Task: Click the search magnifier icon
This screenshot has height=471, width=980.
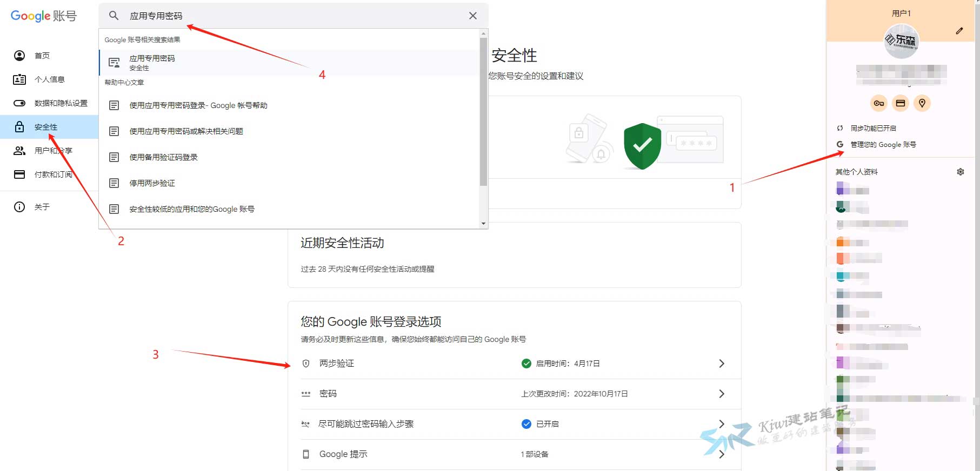Action: tap(114, 16)
